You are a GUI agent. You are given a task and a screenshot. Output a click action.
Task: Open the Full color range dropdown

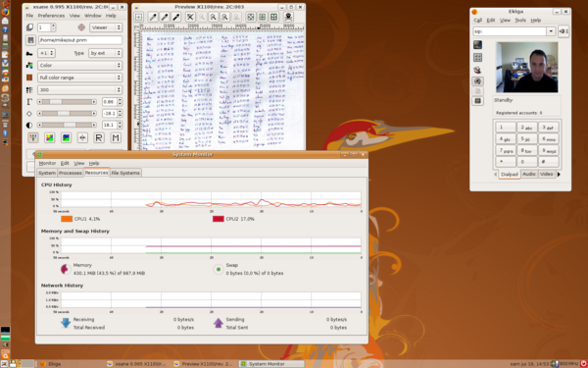click(x=80, y=78)
